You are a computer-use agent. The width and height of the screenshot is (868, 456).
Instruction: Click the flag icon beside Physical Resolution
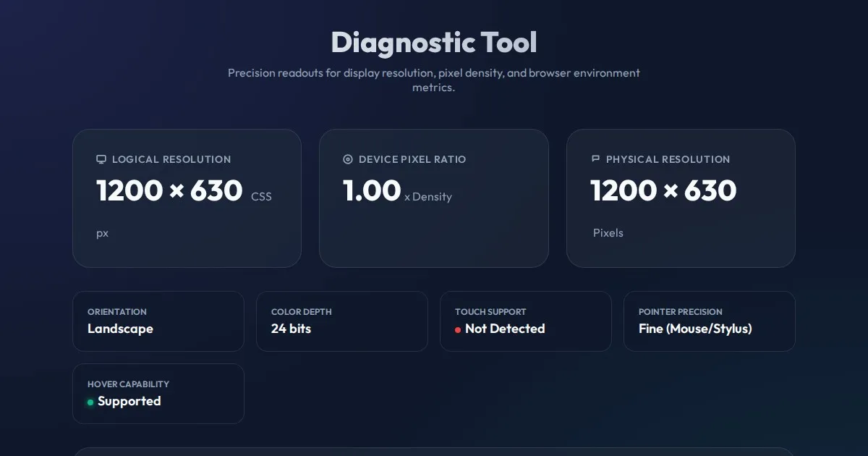pyautogui.click(x=596, y=159)
